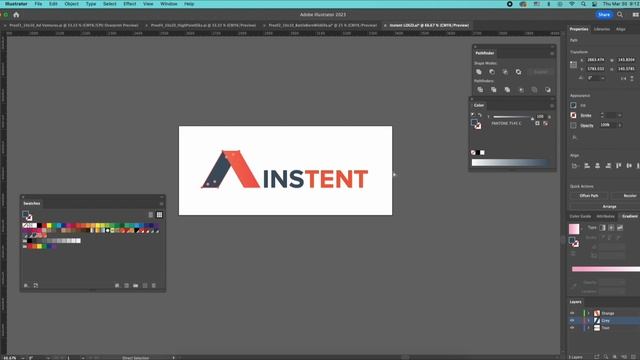The width and height of the screenshot is (640, 360).
Task: Hide the Grey layer with its eye icon
Action: [572, 320]
